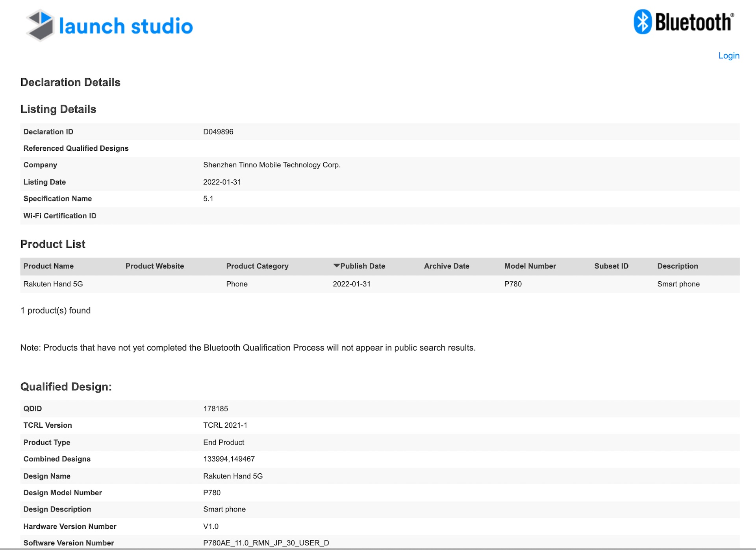Click P780 model number in Product List

513,284
